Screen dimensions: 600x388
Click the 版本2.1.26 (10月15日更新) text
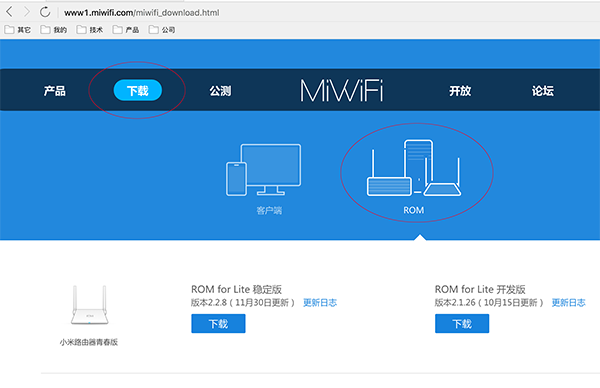pyautogui.click(x=489, y=303)
